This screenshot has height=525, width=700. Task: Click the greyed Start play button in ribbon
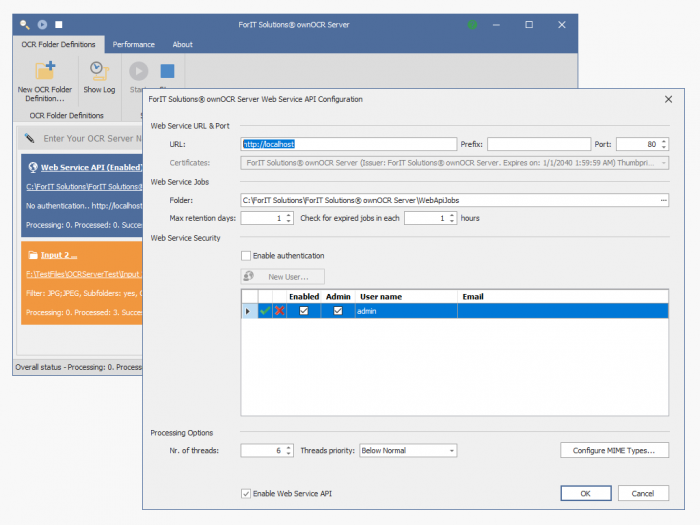pos(138,71)
